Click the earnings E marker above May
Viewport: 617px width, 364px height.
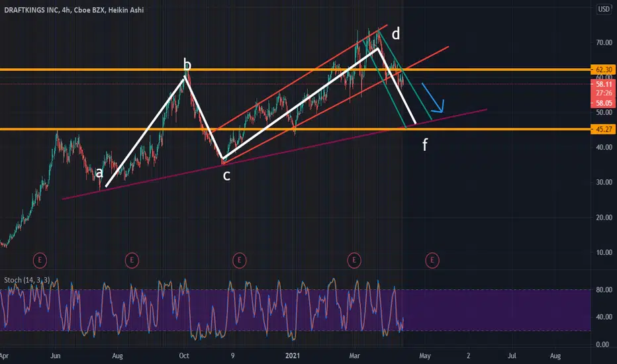pos(432,260)
